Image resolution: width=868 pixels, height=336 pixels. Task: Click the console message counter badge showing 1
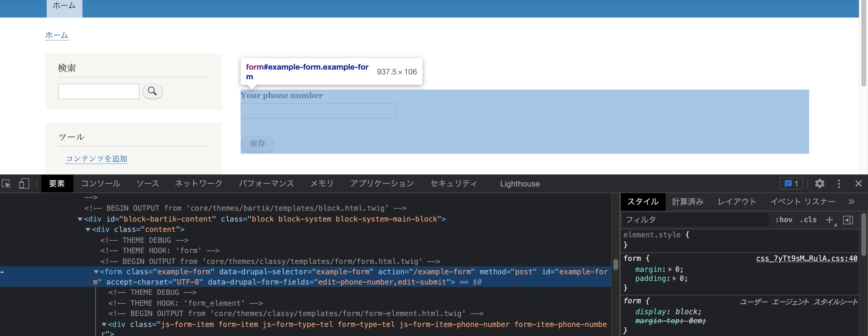click(791, 183)
